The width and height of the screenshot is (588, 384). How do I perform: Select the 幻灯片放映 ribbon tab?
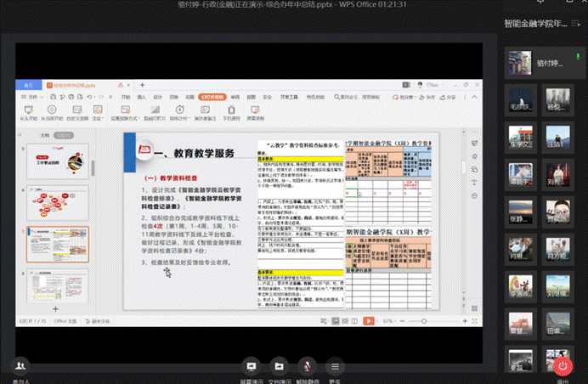click(x=212, y=97)
